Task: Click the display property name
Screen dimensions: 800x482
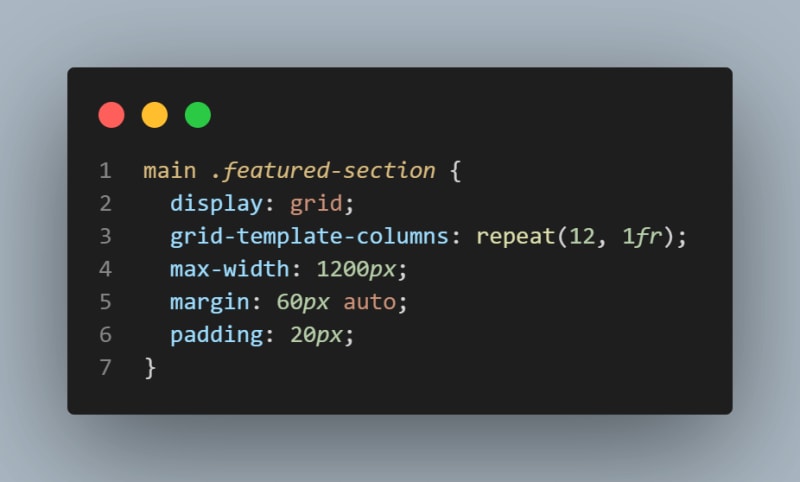Action: (x=216, y=204)
